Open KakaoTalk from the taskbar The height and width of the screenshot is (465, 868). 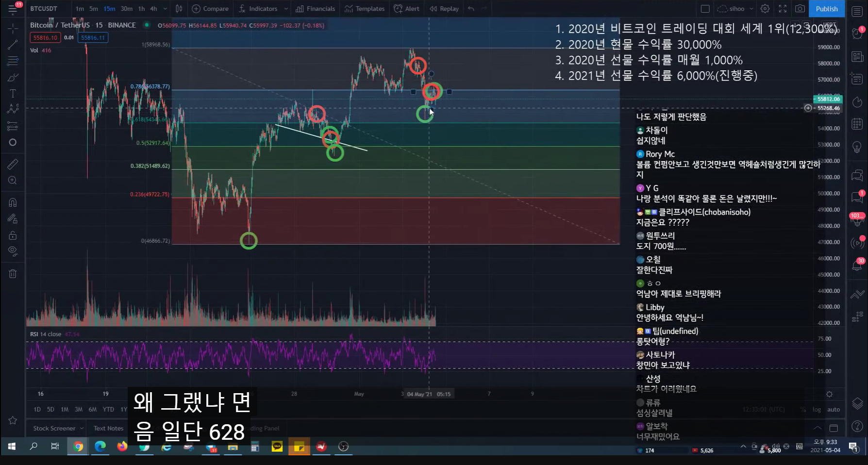coord(277,446)
